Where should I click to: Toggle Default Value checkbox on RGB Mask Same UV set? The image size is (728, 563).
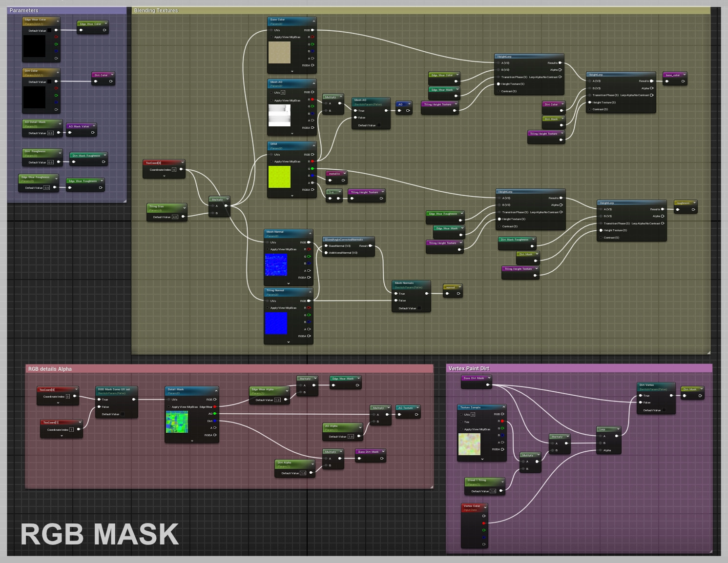(123, 414)
